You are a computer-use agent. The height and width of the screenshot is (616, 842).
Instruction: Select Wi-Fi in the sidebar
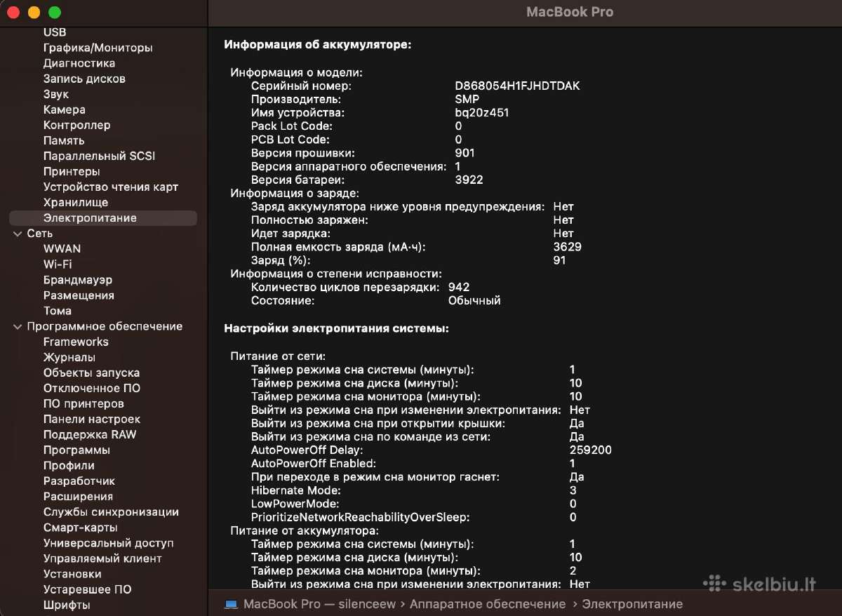[58, 265]
